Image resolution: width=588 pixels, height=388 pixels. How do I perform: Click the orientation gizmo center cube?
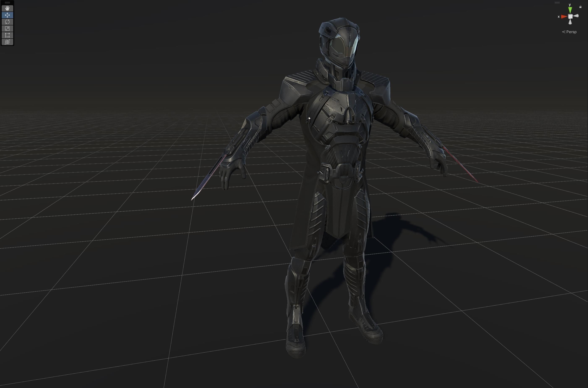[570, 16]
